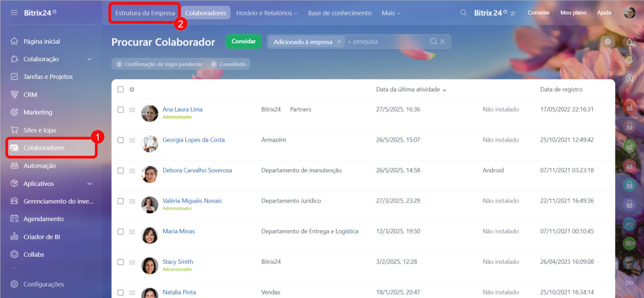This screenshot has width=644, height=298.
Task: Switch to Colaboradores top tab
Action: tap(206, 13)
